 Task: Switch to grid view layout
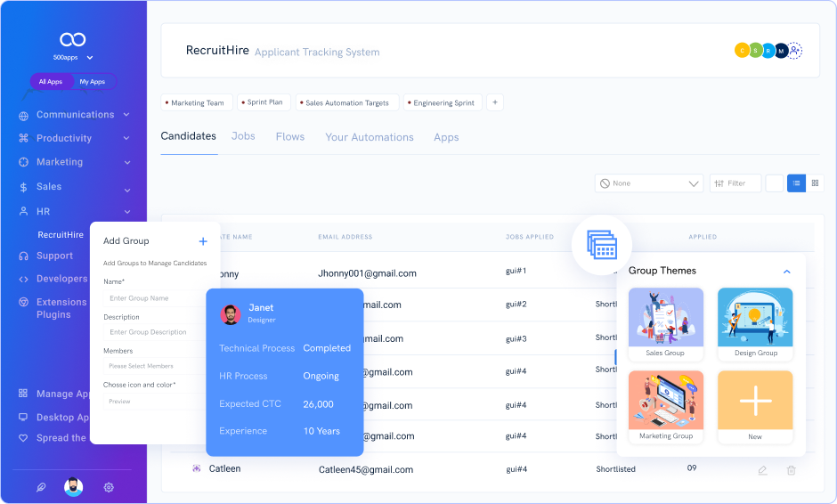click(815, 183)
